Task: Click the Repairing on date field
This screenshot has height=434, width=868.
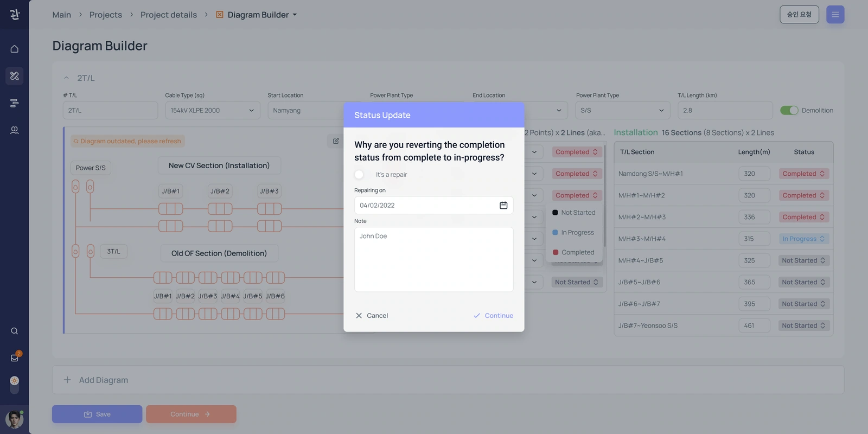Action: point(434,205)
